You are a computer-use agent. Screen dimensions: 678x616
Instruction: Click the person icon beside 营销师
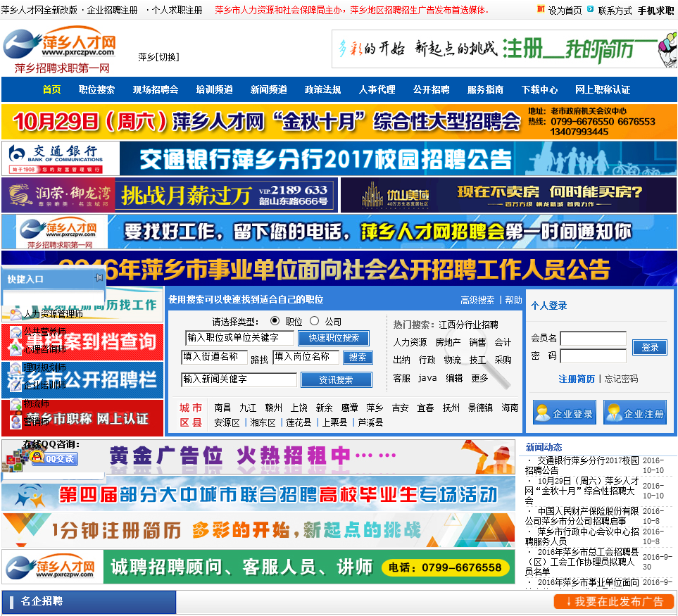click(16, 422)
